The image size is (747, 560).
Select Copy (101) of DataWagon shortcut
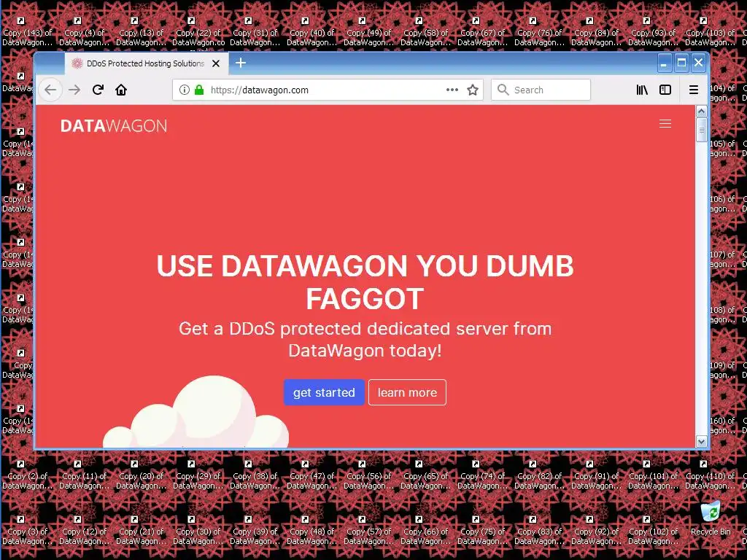(x=653, y=475)
